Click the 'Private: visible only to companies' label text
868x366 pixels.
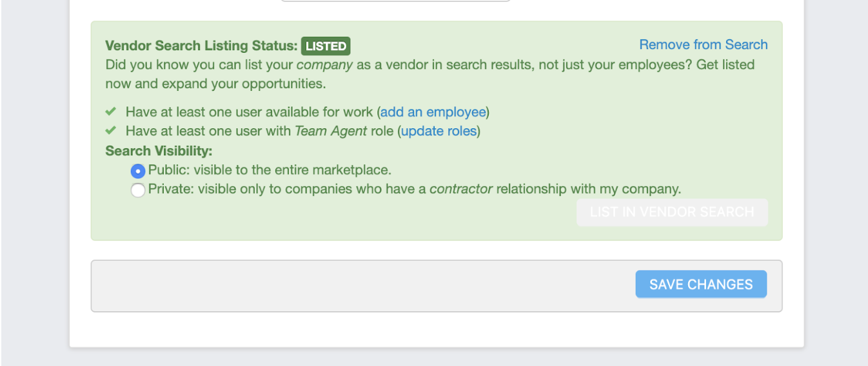287,189
